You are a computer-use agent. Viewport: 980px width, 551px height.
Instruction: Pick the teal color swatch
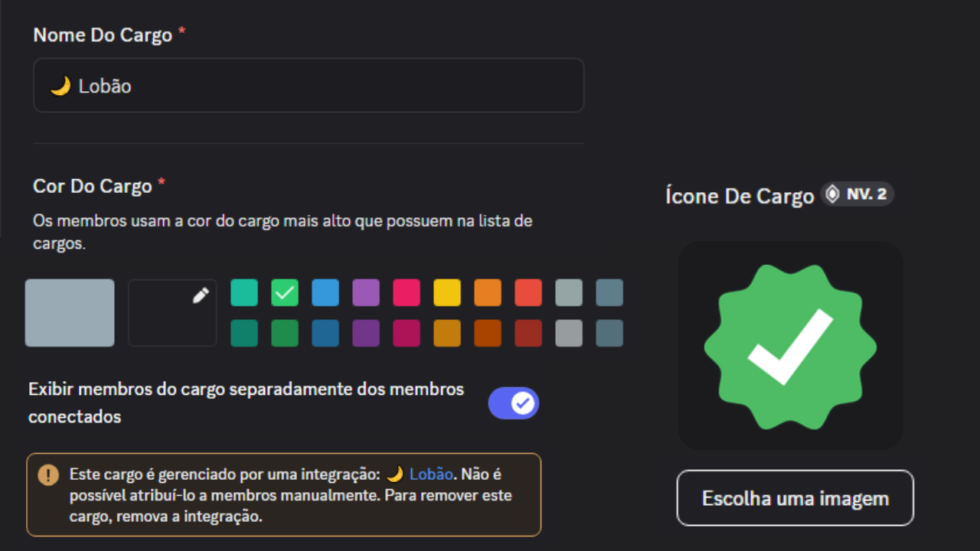(x=244, y=293)
